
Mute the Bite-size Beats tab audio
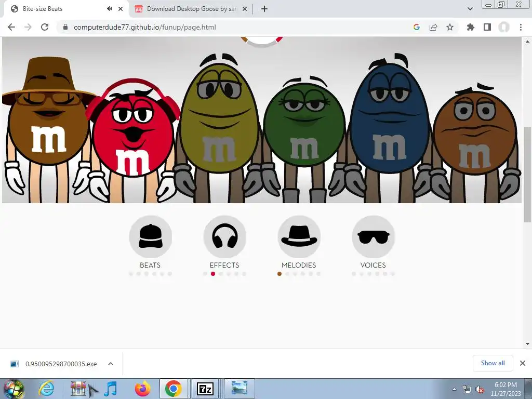[x=109, y=9]
